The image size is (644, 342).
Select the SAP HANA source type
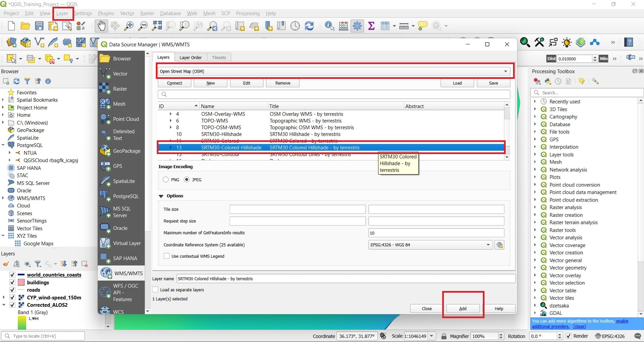(x=121, y=258)
